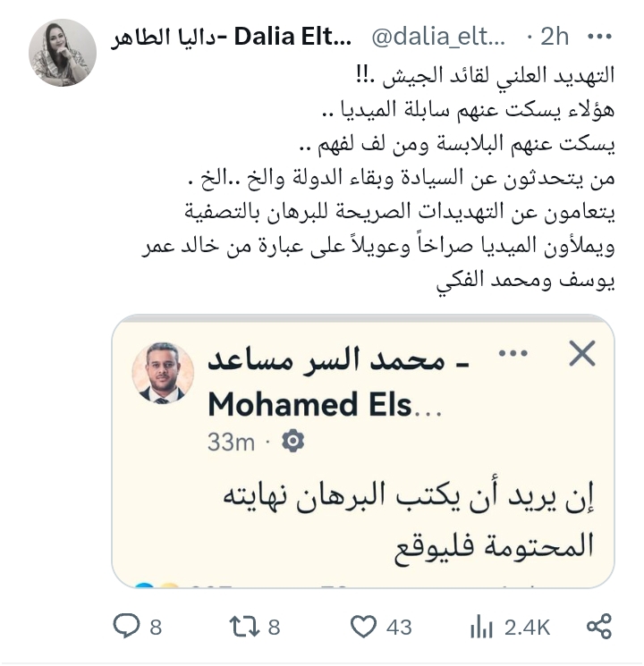
Task: Click the gear icon beside 33m
Action: click(292, 441)
